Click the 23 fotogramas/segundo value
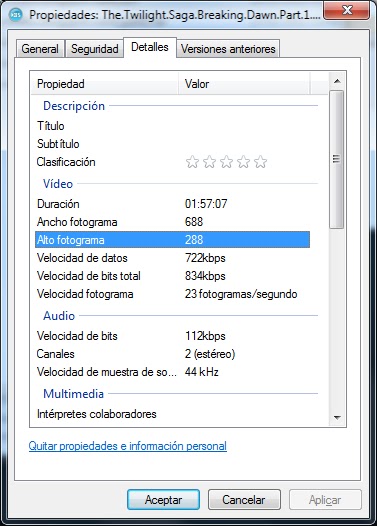377x527 pixels. pos(241,294)
